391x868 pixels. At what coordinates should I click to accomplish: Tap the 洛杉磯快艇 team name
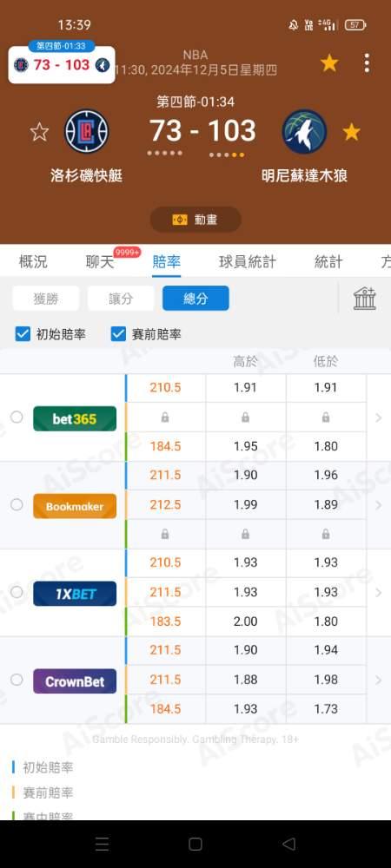click(86, 176)
